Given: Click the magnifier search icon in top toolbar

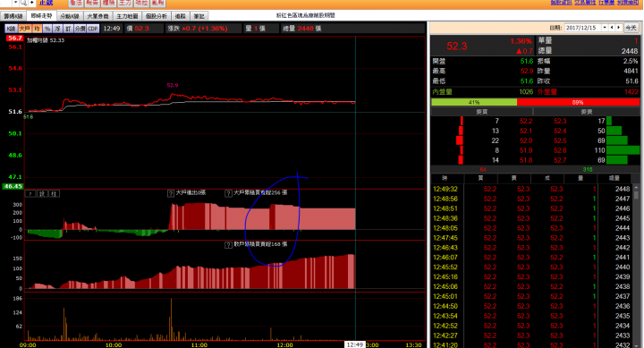Looking at the screenshot, I should tap(23, 3).
